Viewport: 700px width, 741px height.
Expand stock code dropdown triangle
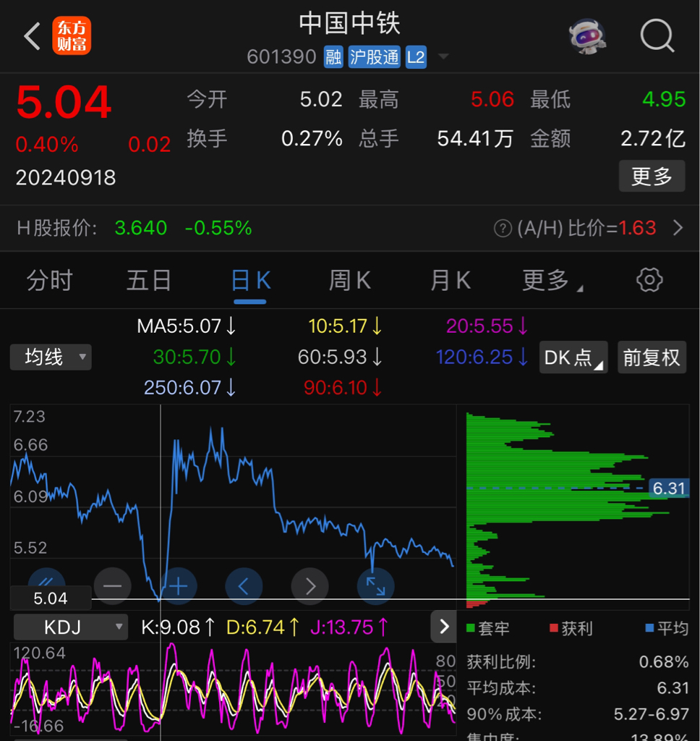click(443, 56)
